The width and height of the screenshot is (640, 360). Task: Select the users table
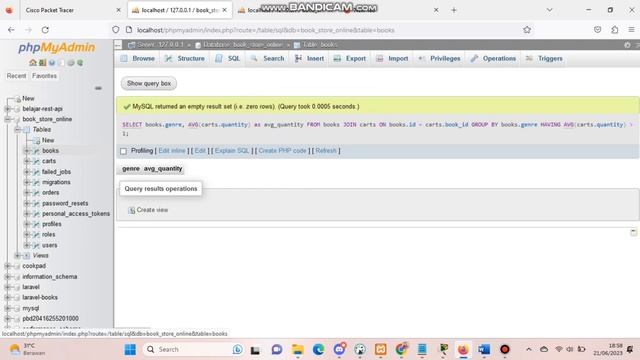coord(49,245)
